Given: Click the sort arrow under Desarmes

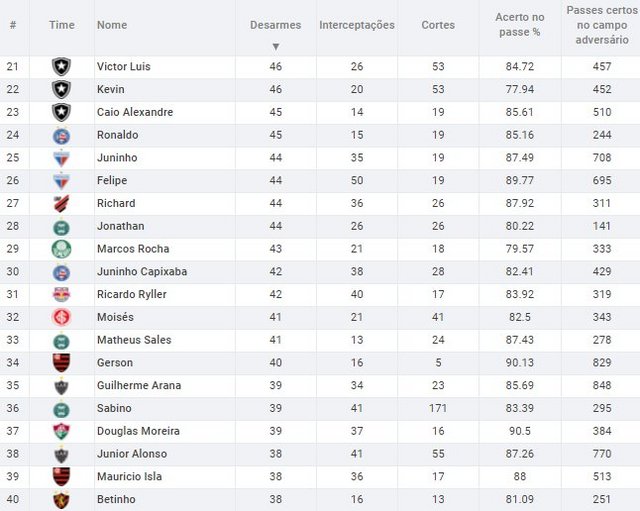Looking at the screenshot, I should [276, 46].
